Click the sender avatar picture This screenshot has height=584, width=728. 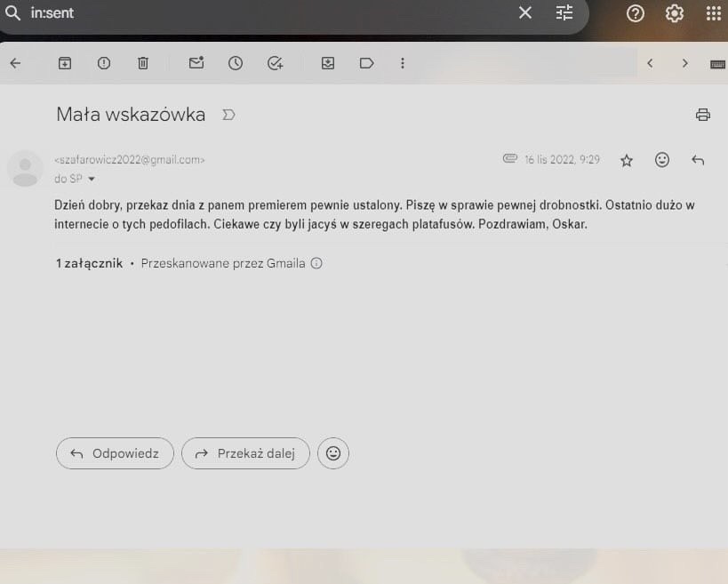coord(25,169)
